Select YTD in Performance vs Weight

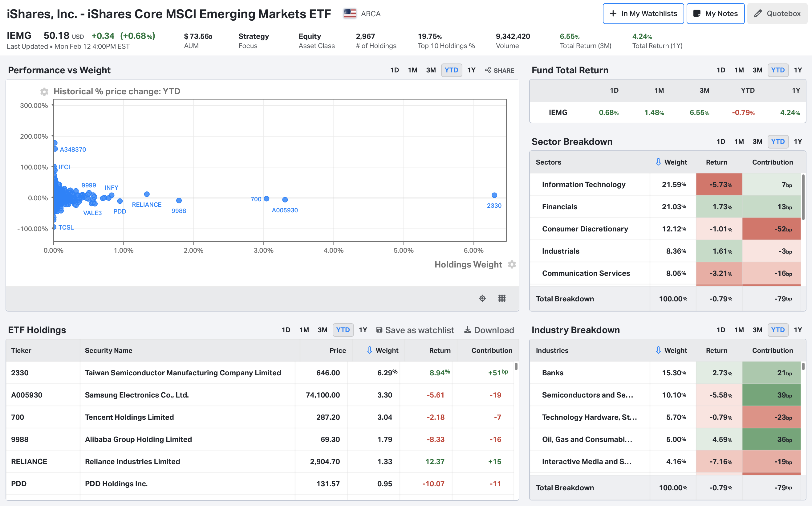tap(452, 70)
